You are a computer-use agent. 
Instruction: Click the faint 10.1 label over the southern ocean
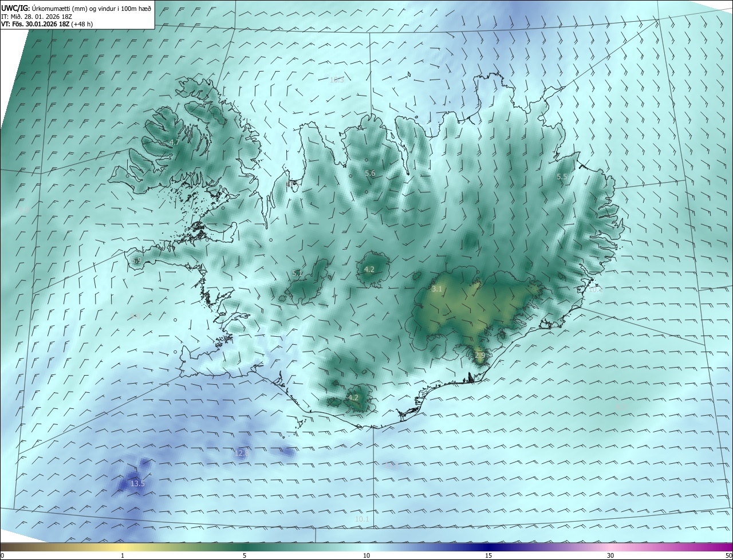[x=362, y=519]
